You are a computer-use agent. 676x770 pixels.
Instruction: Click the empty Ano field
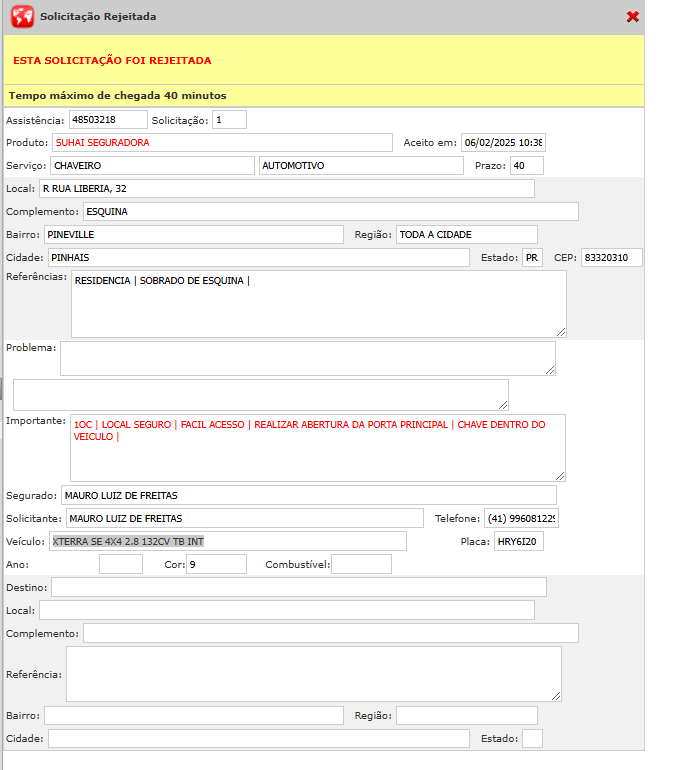tap(121, 565)
